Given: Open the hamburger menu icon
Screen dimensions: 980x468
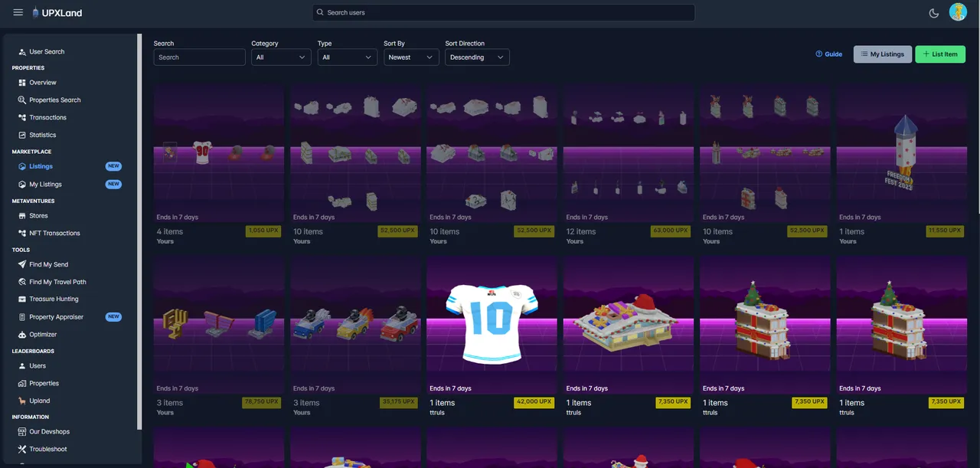Looking at the screenshot, I should pos(18,12).
